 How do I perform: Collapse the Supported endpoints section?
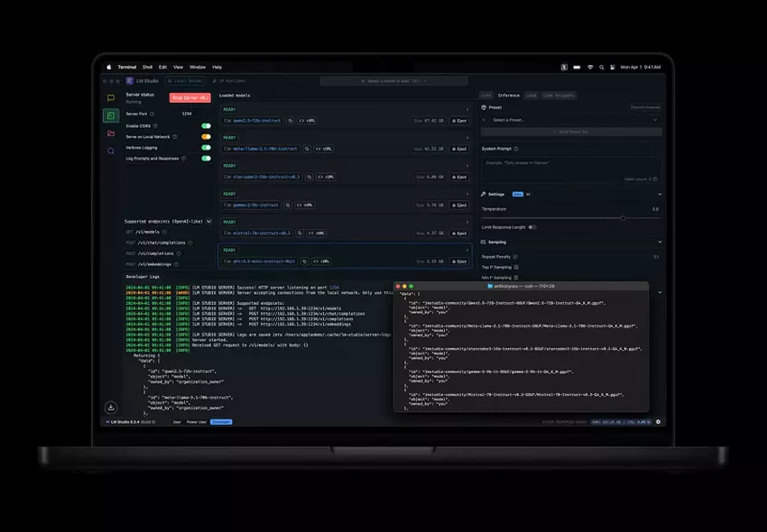point(209,221)
